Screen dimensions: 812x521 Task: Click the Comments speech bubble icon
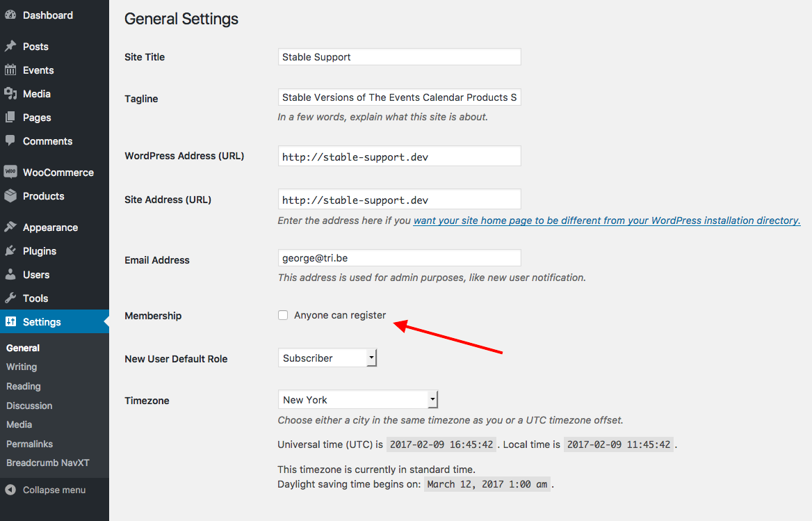(10, 141)
